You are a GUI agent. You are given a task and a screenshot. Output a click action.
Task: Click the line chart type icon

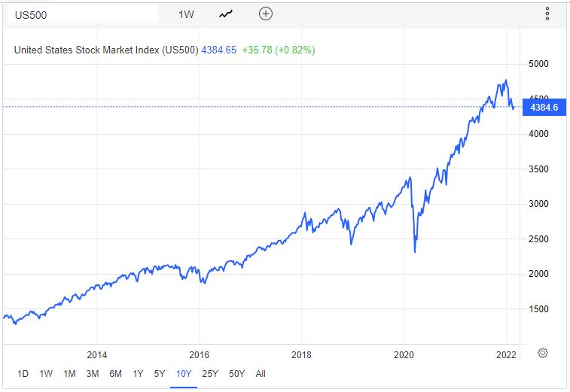point(226,14)
